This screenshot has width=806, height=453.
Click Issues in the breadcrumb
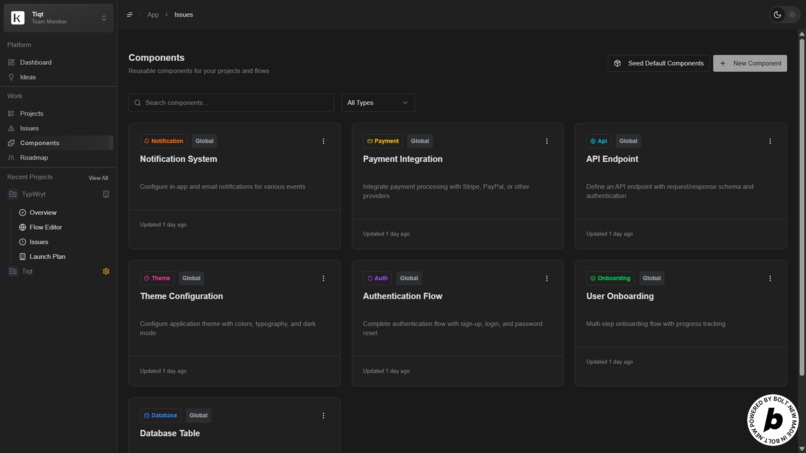coord(184,14)
